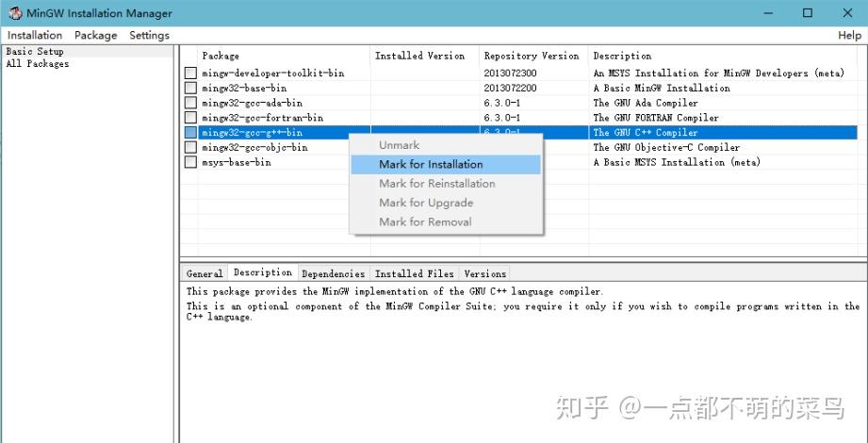
Task: Select the mingw-developer-toolkit-bin package name
Action: [x=273, y=74]
